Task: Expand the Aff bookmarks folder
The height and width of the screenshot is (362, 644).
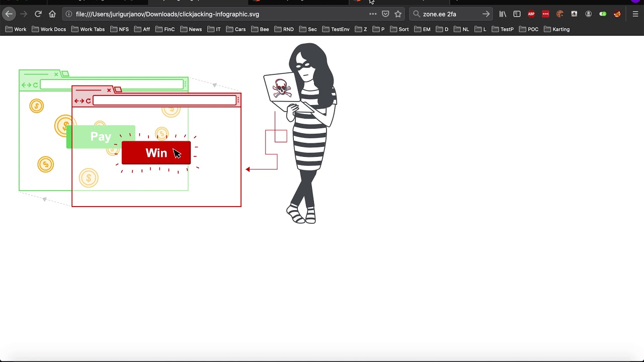Action: [x=142, y=29]
